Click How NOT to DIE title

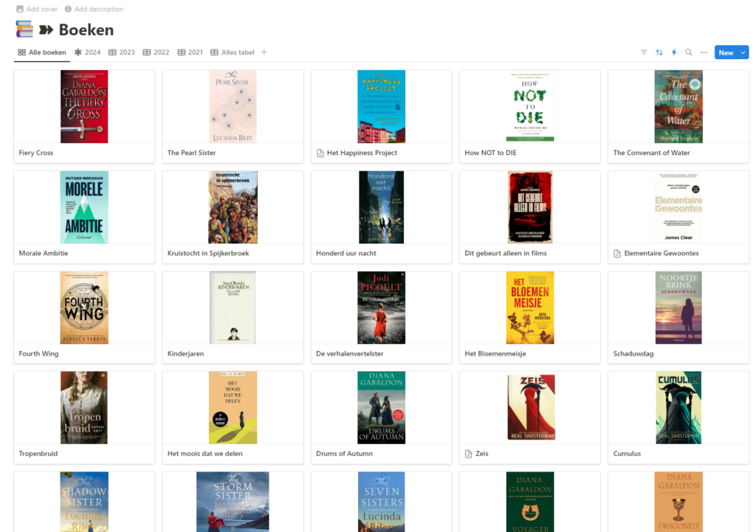click(490, 153)
